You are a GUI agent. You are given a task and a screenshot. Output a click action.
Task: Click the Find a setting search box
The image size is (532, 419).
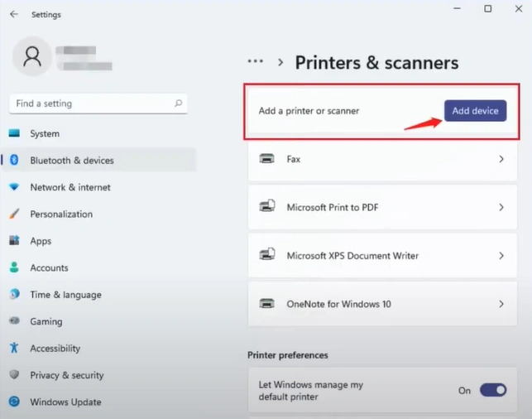[x=91, y=104]
